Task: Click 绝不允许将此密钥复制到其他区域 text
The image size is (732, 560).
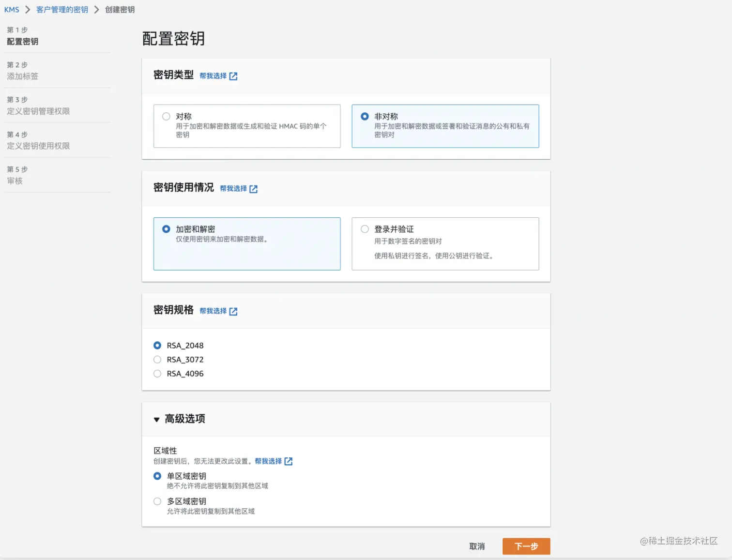Action: click(217, 486)
